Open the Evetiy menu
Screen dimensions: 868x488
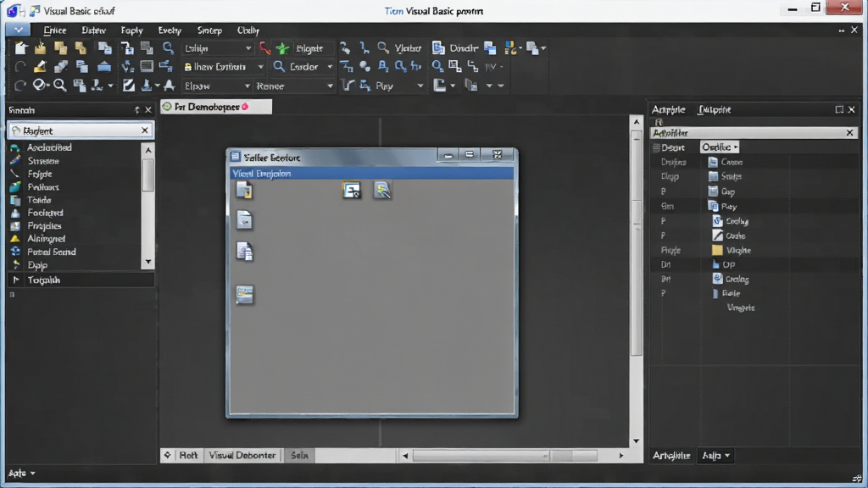(x=170, y=30)
